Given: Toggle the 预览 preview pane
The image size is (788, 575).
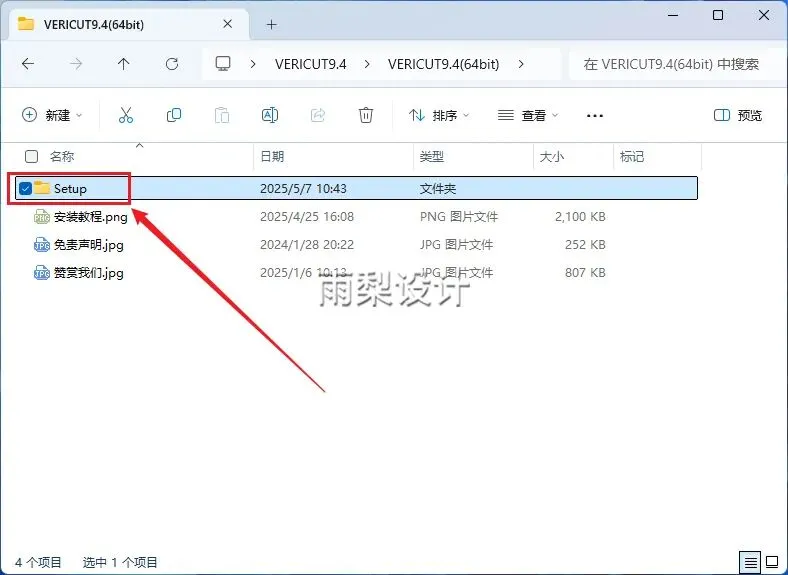Looking at the screenshot, I should 738,115.
